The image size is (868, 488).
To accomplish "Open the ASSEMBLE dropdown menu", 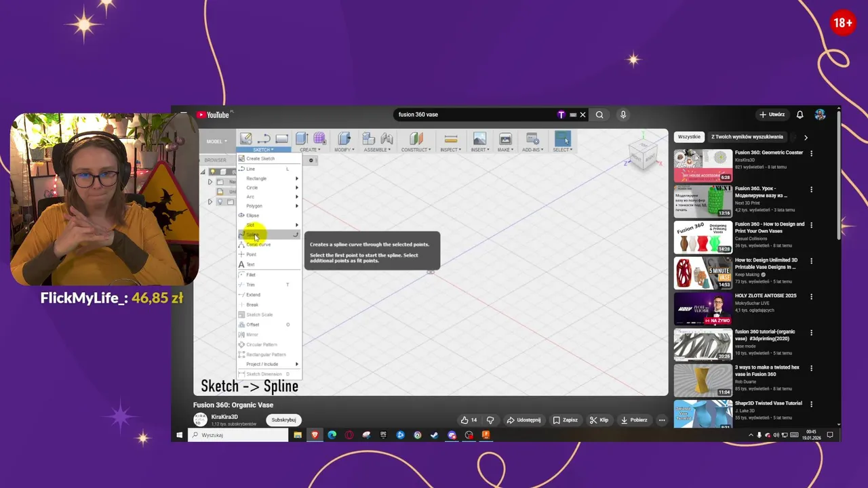I will (378, 150).
